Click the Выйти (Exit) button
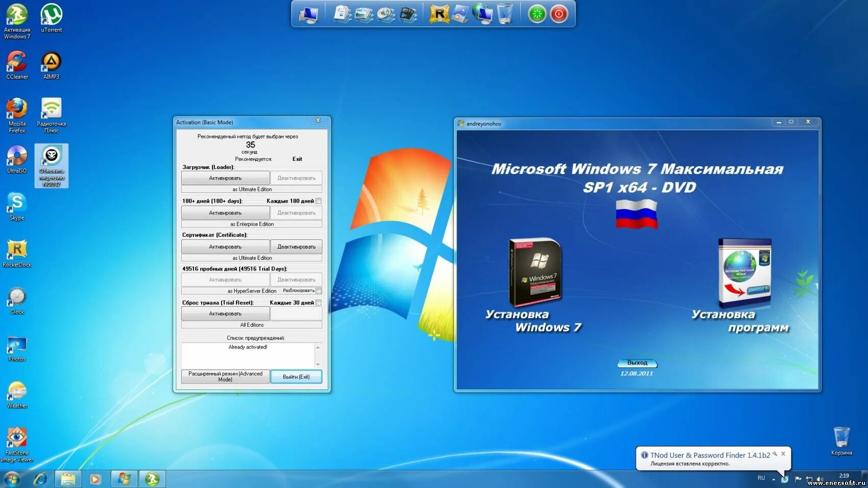 [296, 377]
